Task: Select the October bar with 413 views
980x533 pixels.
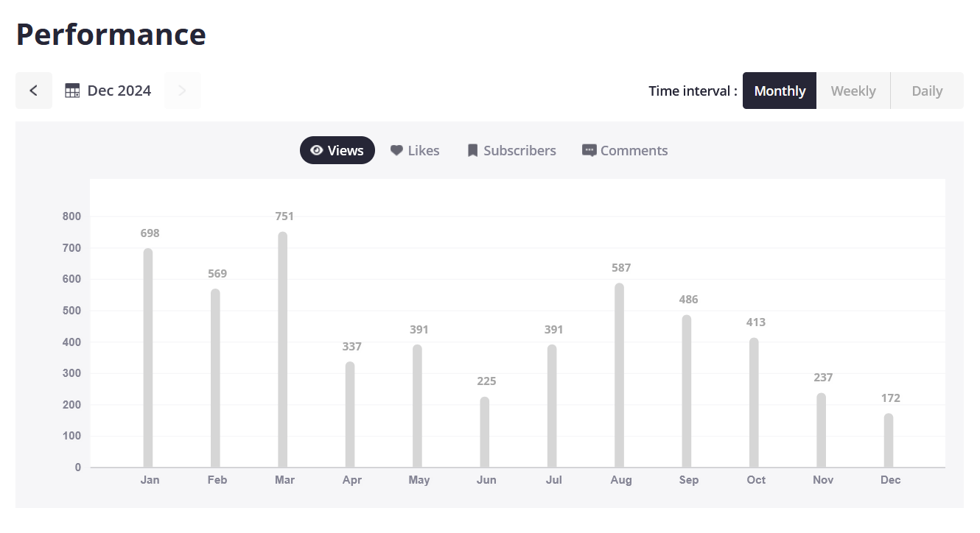Action: (754, 403)
